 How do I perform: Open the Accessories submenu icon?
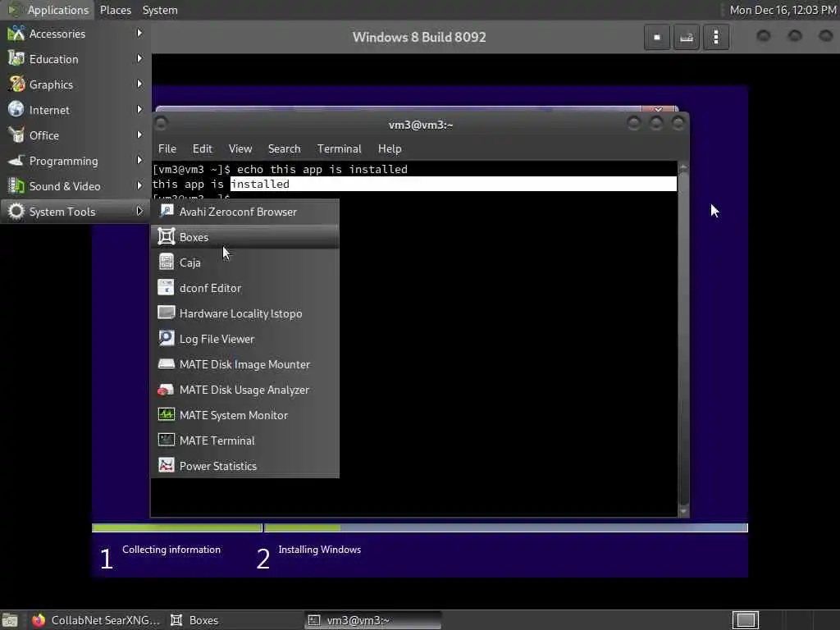click(16, 33)
